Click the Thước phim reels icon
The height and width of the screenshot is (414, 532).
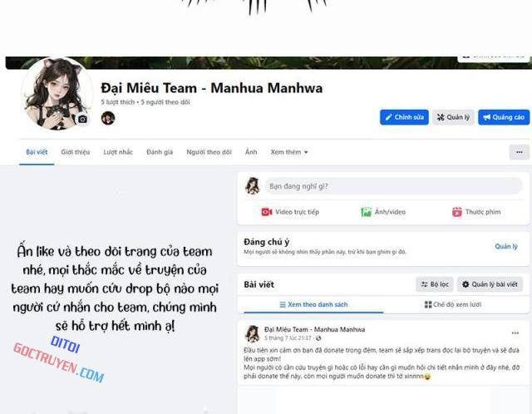coord(456,212)
